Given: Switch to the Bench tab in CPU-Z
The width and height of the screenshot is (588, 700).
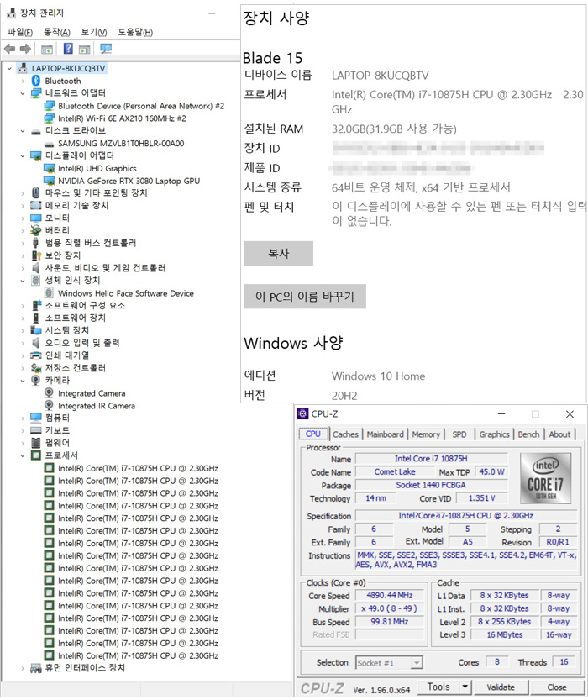Looking at the screenshot, I should [528, 434].
